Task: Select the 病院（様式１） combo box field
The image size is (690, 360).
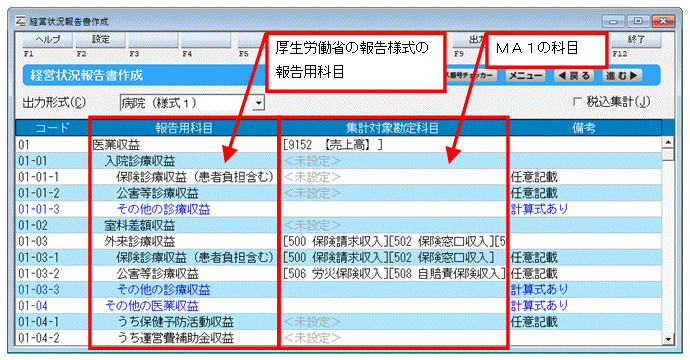Action: pyautogui.click(x=192, y=103)
